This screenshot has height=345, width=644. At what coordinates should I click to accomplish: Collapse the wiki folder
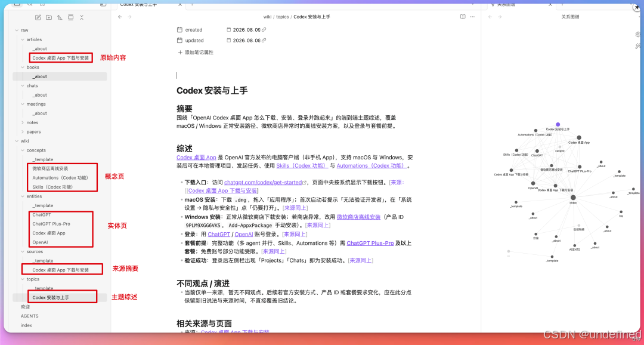17,141
